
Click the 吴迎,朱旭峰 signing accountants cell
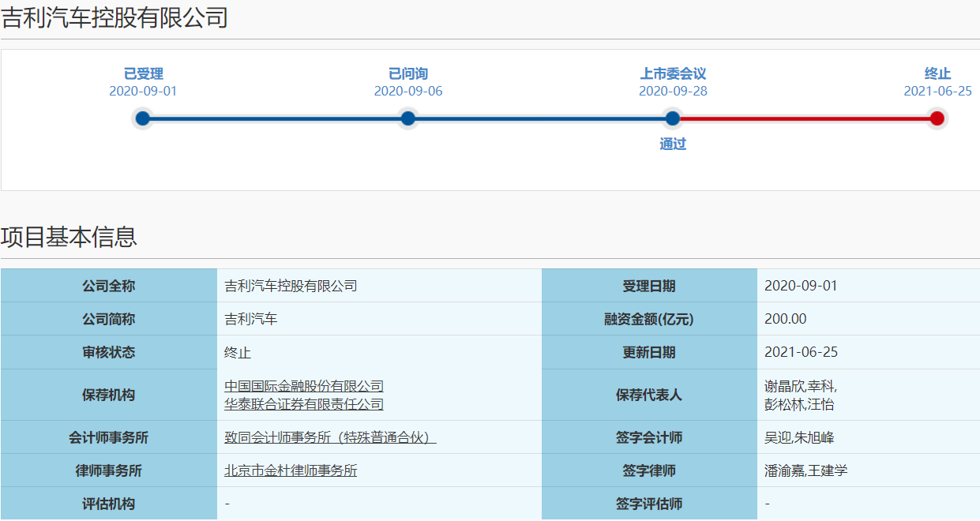(799, 437)
